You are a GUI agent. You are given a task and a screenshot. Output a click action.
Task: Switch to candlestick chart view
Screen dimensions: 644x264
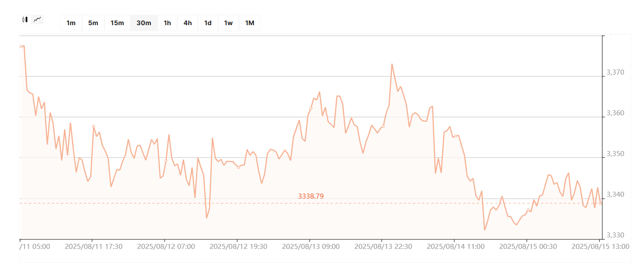25,20
